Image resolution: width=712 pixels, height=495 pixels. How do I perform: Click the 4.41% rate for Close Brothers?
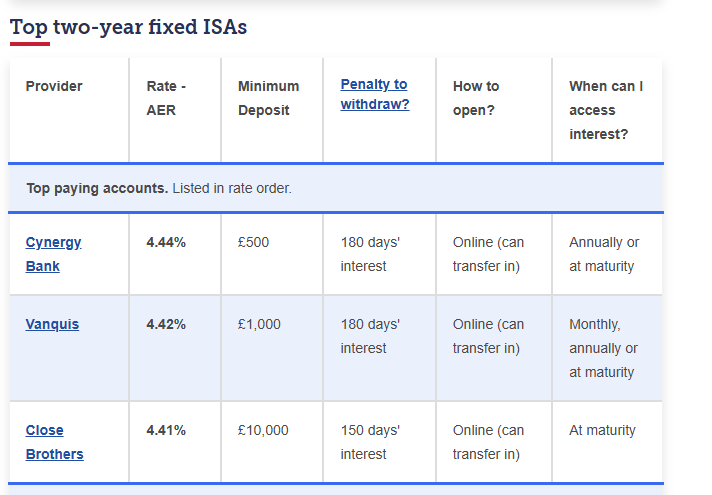166,430
